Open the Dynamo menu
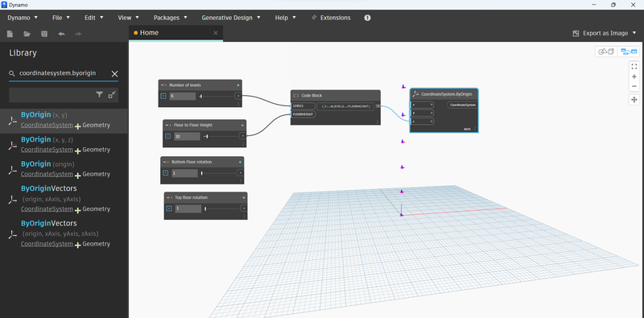 [23, 18]
